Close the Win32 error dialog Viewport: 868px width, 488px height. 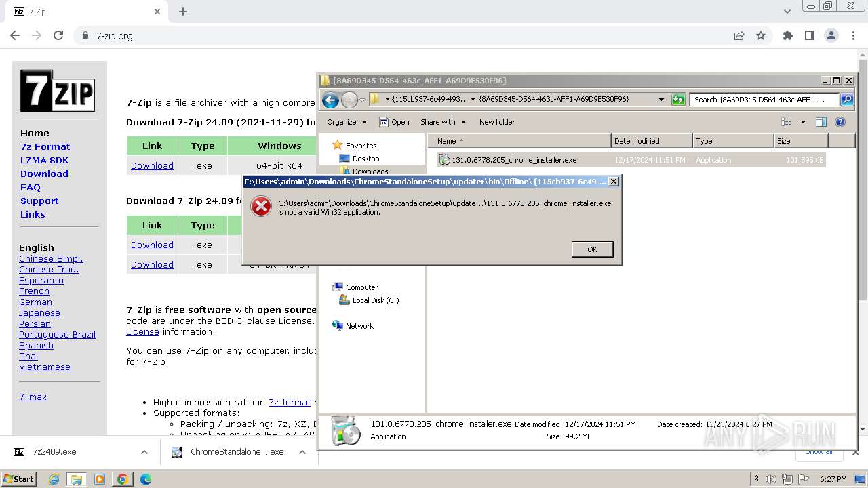click(x=613, y=181)
